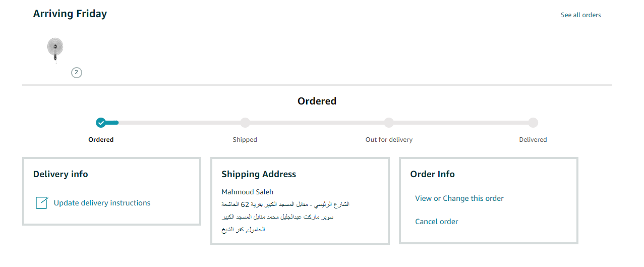Image resolution: width=644 pixels, height=267 pixels.
Task: Click the recipient name Mahmoud Saleh
Action: [x=247, y=192]
